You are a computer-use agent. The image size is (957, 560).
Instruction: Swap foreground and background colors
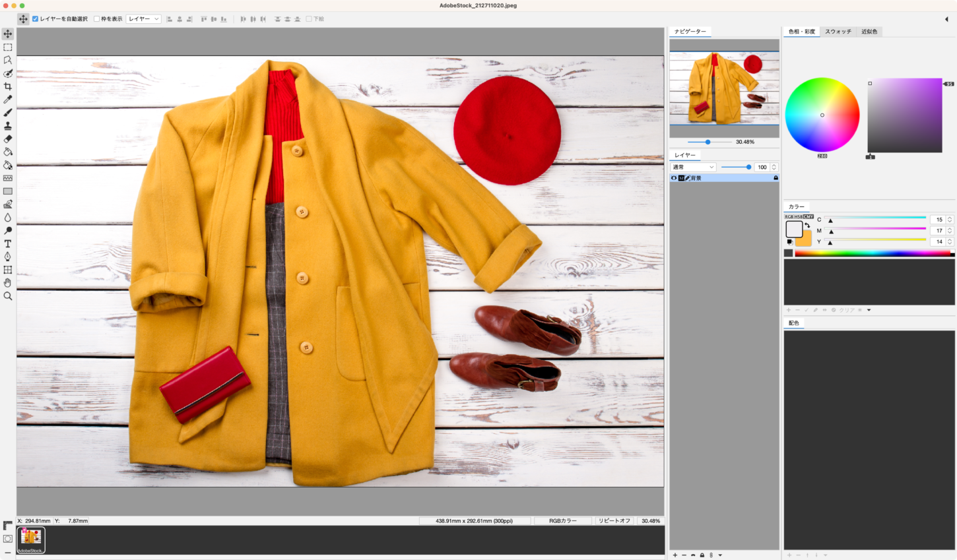point(807,226)
